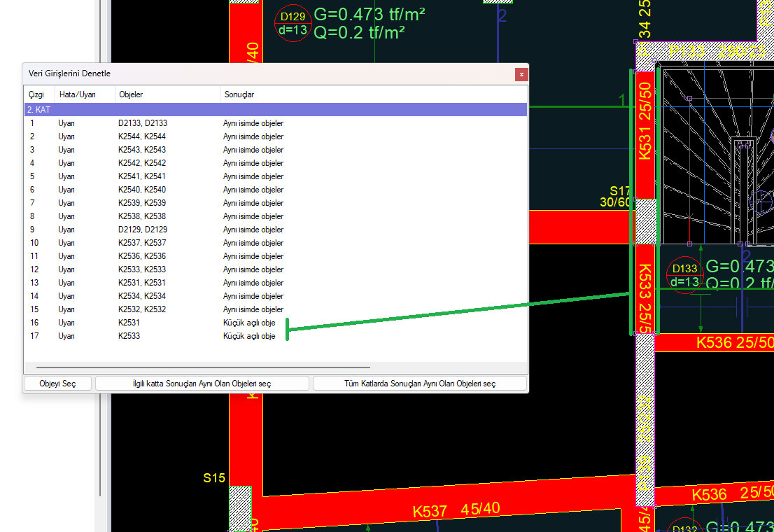774x532 pixels.
Task: Click İlgili katta Sonuçları Aynı Olan Objeleri seç
Action: click(202, 384)
